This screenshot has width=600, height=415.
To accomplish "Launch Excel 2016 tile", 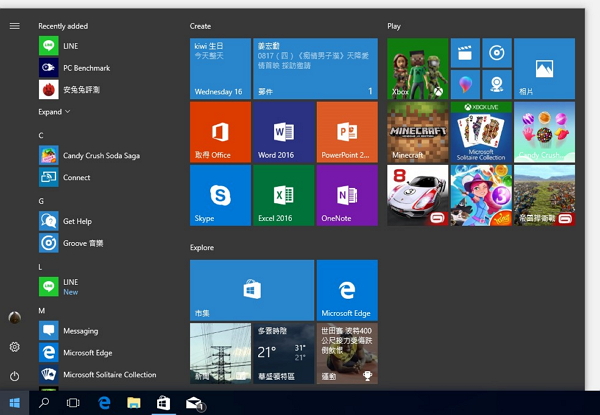I will [x=284, y=195].
